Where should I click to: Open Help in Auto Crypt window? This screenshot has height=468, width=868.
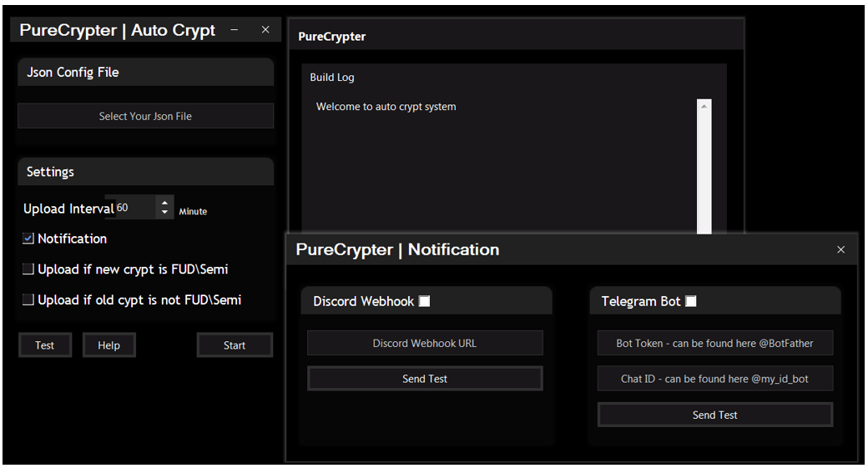tap(109, 345)
